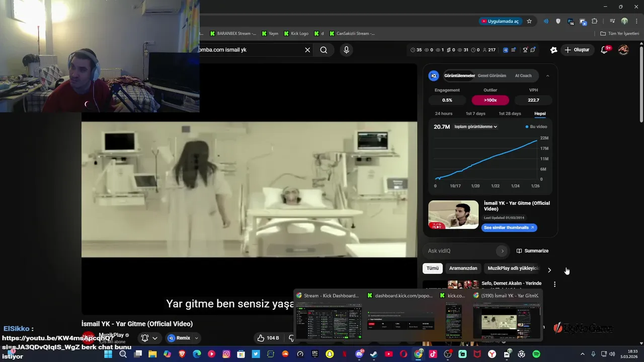The width and height of the screenshot is (644, 362).
Task: Show more filter chips with right arrow
Action: pyautogui.click(x=549, y=270)
